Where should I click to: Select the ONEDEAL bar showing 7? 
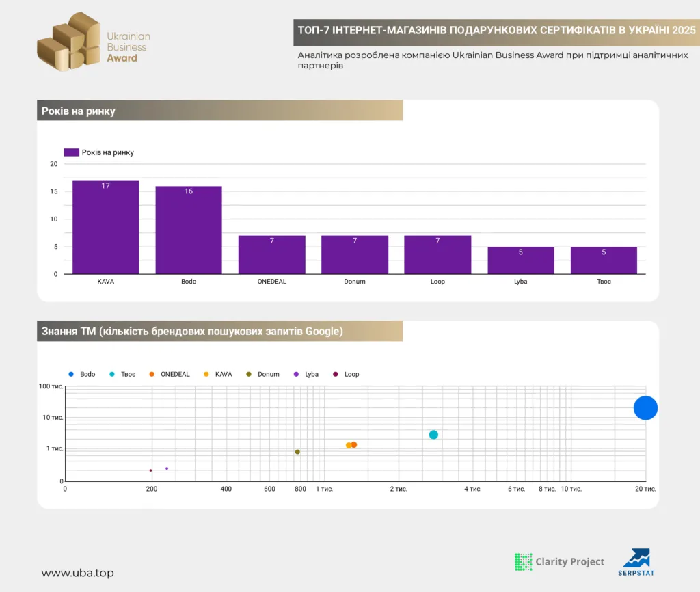[x=272, y=254]
